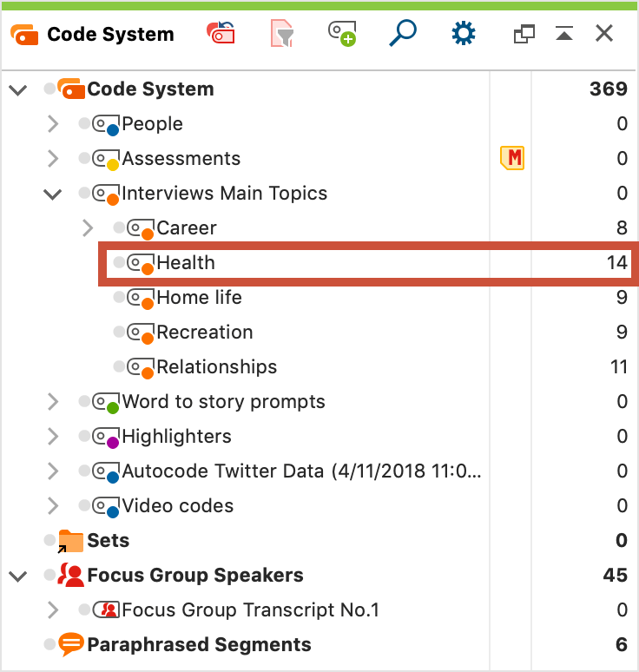The width and height of the screenshot is (639, 672).
Task: Click the Autocode Twitter Data code icon
Action: coord(105,471)
